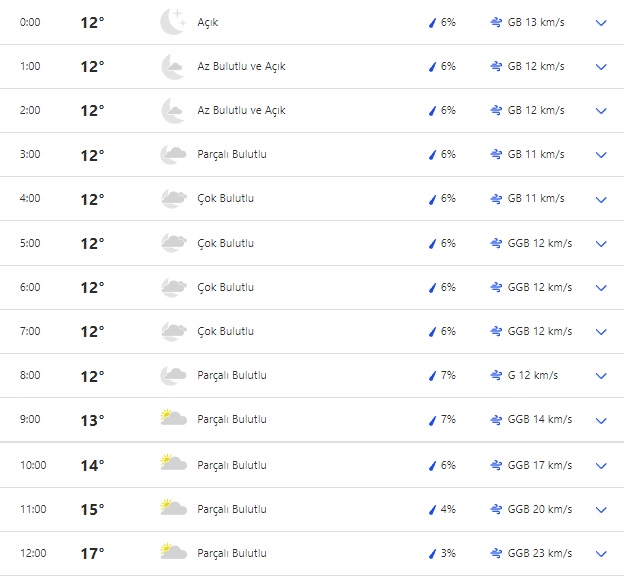Expand the 4:00 forecast row chevron

[x=601, y=199]
